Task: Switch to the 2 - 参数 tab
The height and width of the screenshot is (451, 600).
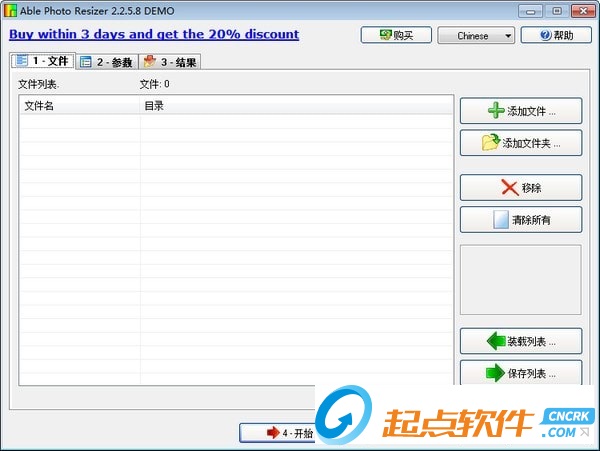Action: tap(107, 62)
